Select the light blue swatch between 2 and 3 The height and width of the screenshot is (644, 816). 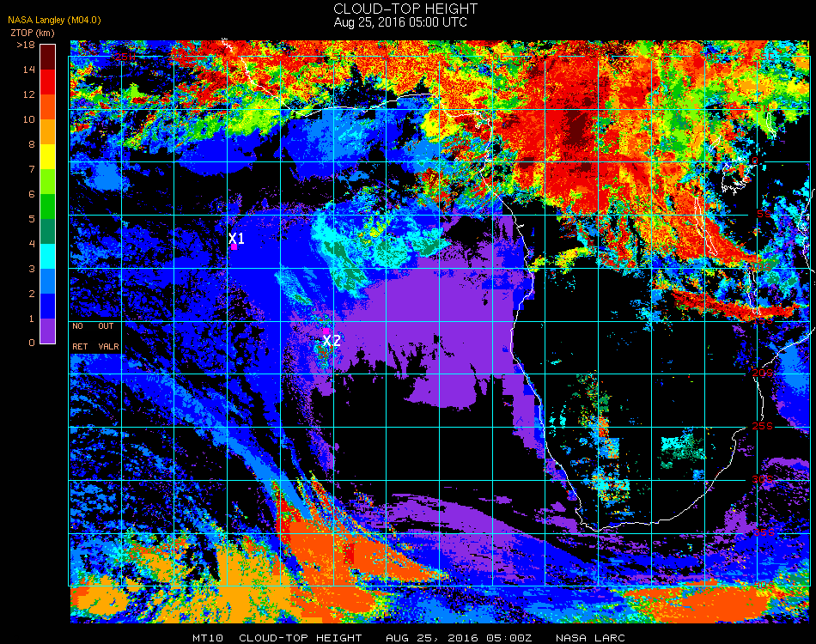47,282
